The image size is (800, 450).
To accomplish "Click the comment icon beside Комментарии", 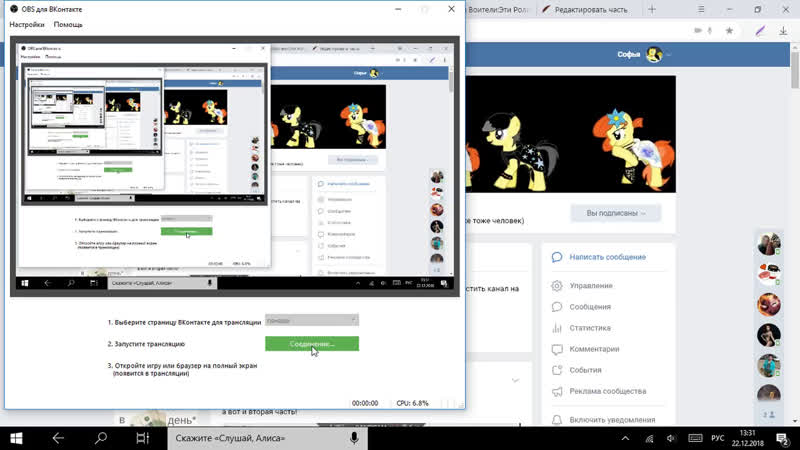I will click(x=557, y=349).
